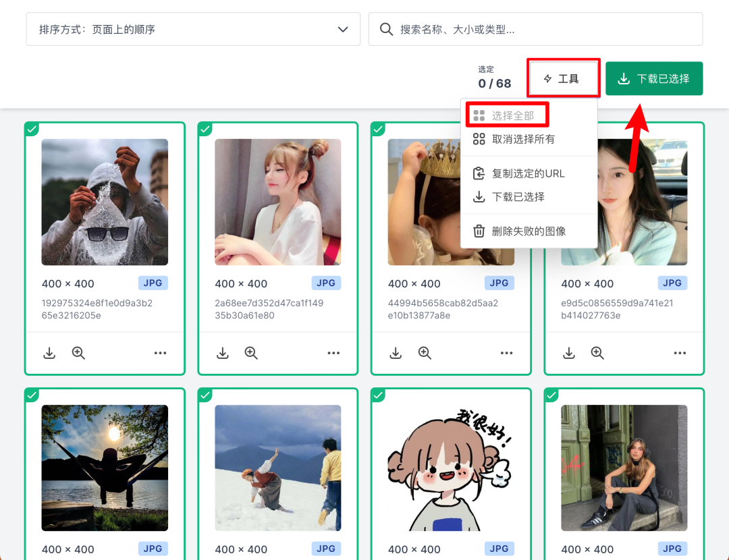Download the 44994b5658cab82d5aa2 image via its download icon
The width and height of the screenshot is (729, 560).
click(396, 353)
